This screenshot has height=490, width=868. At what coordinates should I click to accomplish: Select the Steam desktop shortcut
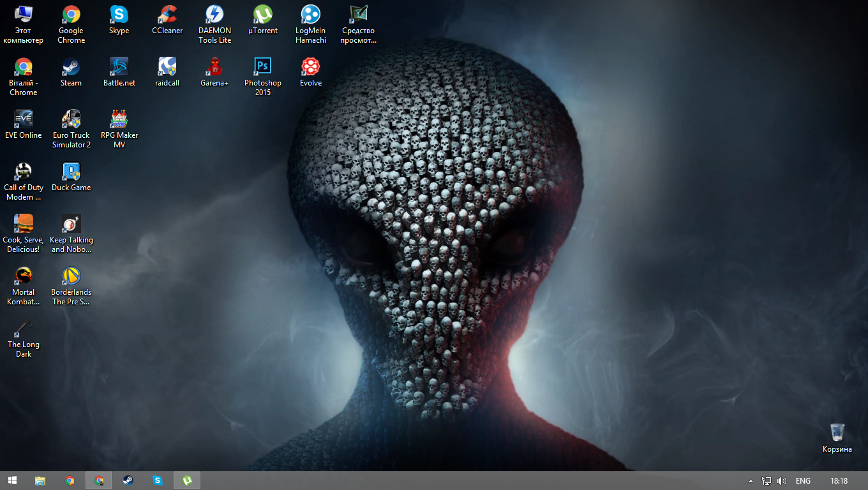click(71, 73)
